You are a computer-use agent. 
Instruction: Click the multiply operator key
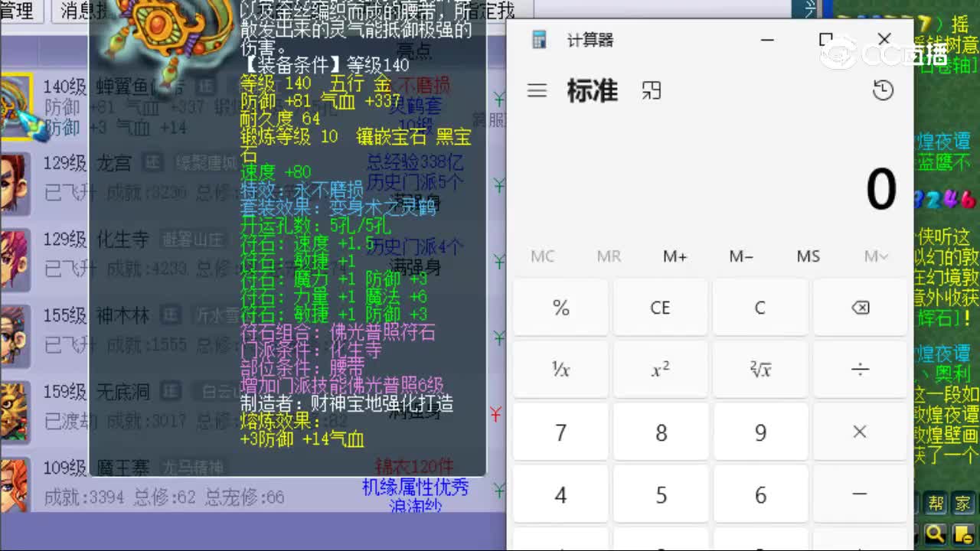[860, 432]
